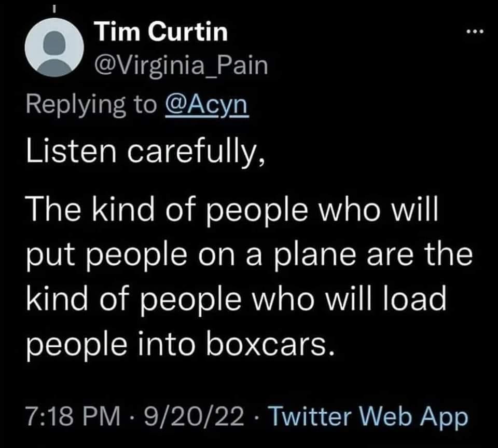
Task: Click the @Virginia_Pain handle
Action: tap(181, 66)
